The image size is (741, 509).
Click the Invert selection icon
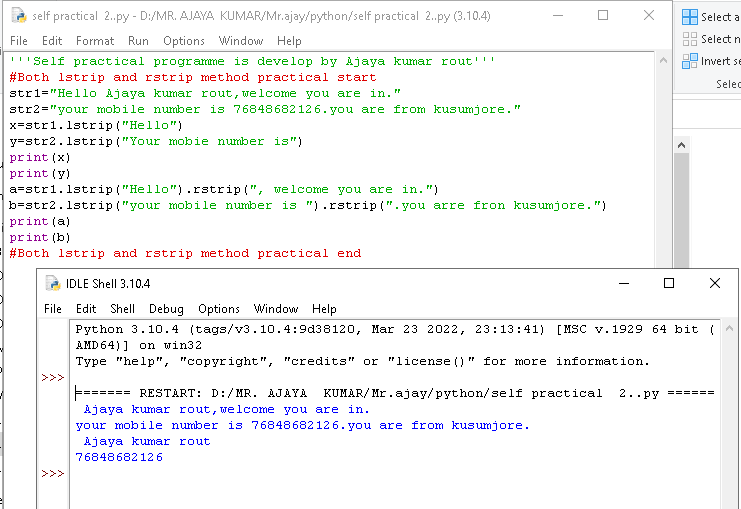(689, 61)
